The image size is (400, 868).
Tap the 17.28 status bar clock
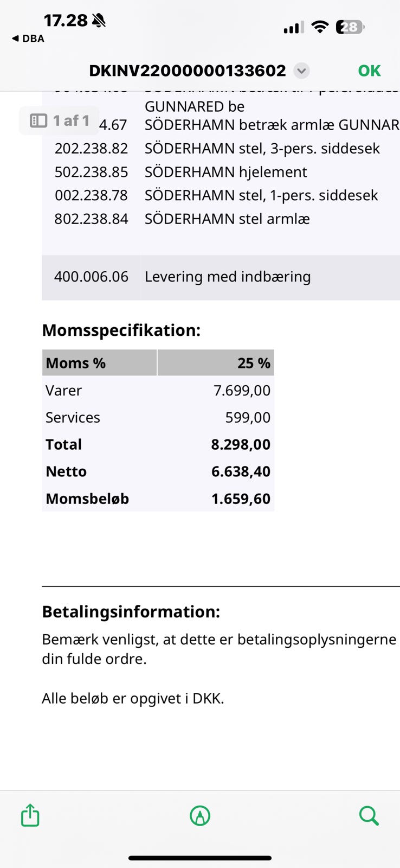click(66, 21)
